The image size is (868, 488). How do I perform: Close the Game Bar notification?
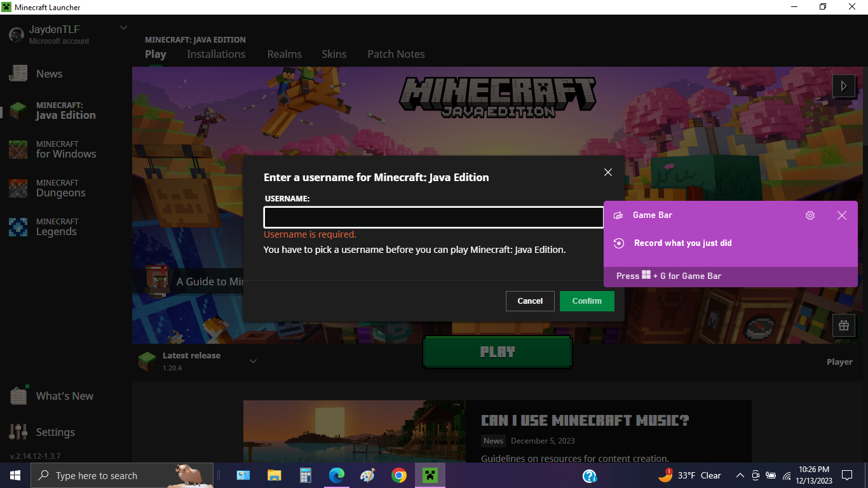pos(841,215)
